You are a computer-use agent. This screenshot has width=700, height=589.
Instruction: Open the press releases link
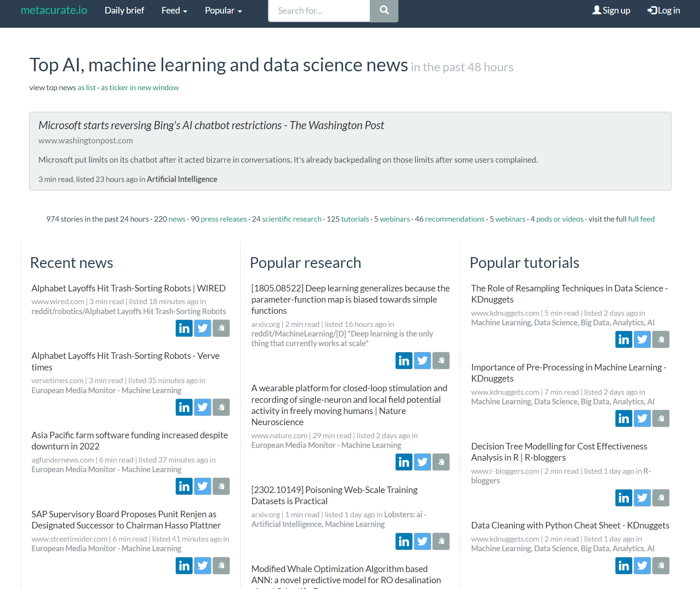(x=224, y=219)
